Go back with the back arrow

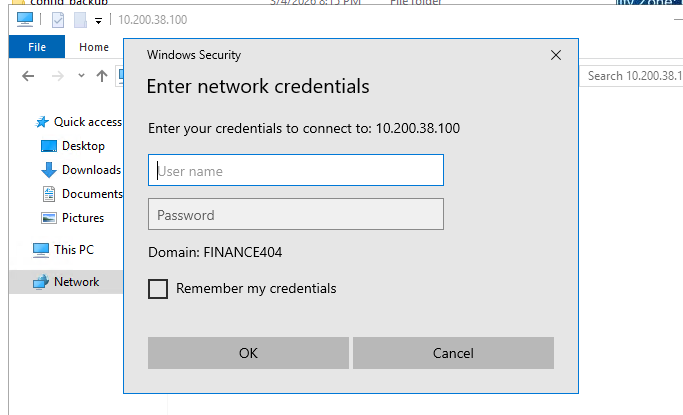point(29,76)
